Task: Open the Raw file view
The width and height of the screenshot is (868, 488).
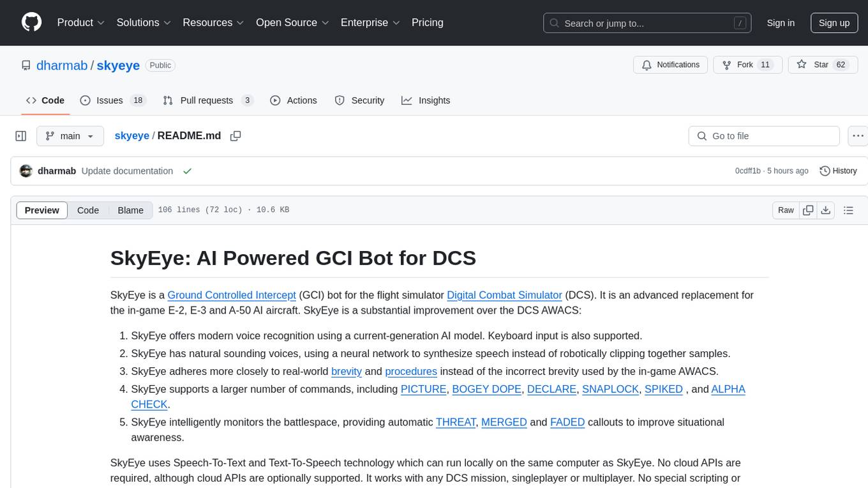Action: (x=786, y=210)
